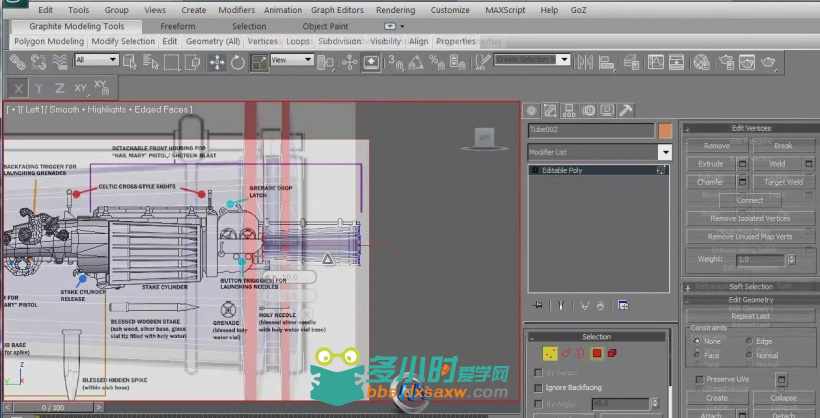Select Face constraint radio button
The height and width of the screenshot is (418, 820).
click(697, 355)
